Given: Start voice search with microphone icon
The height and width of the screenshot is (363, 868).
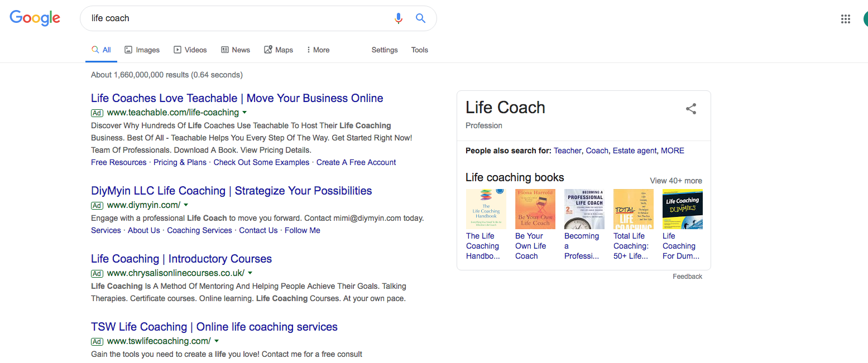Looking at the screenshot, I should pyautogui.click(x=399, y=18).
